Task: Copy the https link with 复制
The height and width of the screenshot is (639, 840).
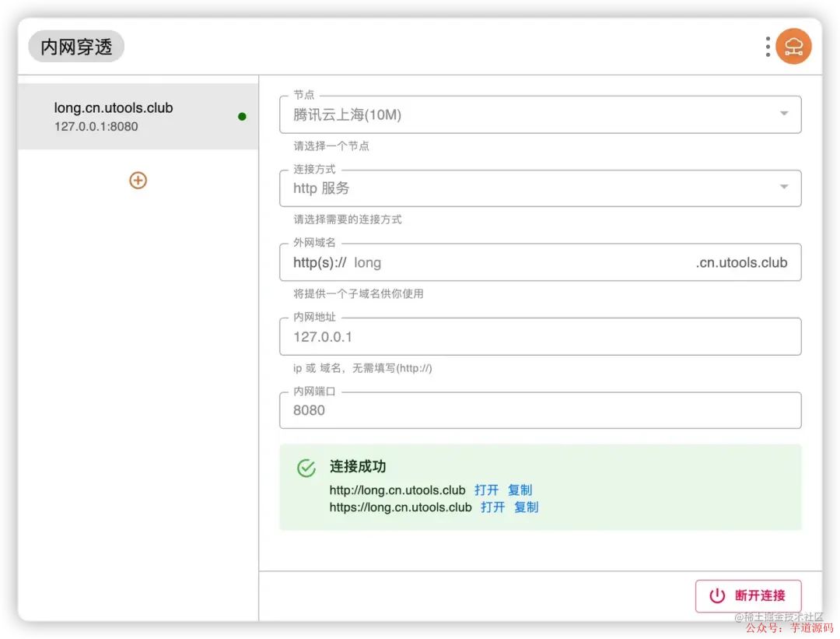Action: tap(527, 507)
